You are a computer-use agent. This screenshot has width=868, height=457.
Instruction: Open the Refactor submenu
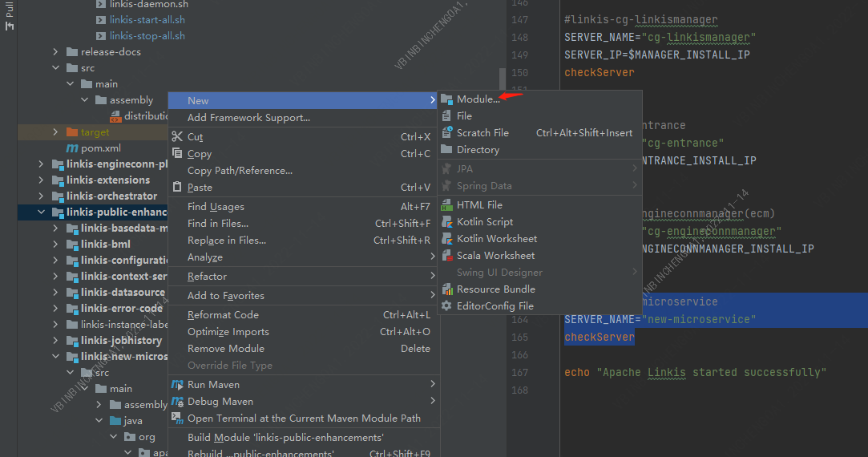point(207,277)
